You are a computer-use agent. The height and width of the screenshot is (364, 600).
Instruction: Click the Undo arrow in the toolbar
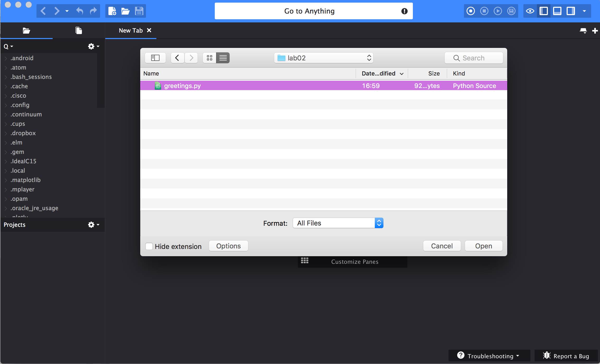click(80, 11)
